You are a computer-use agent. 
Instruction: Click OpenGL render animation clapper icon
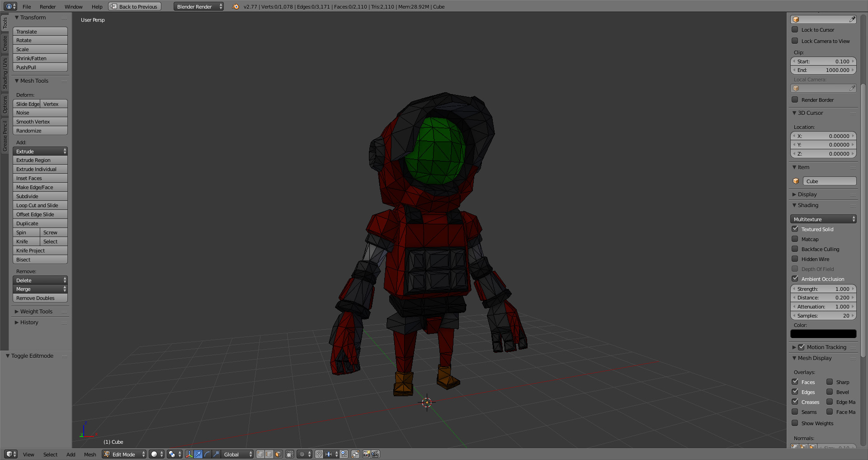(x=375, y=454)
